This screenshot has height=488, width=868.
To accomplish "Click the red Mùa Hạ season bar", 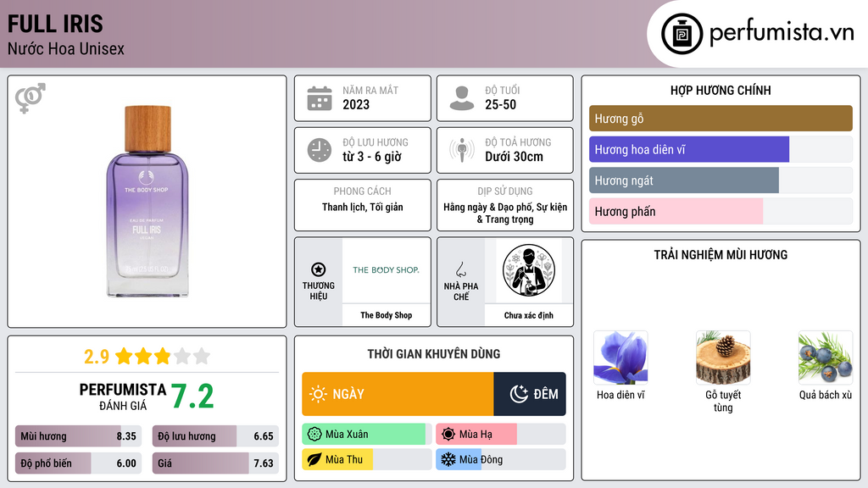I will [500, 435].
